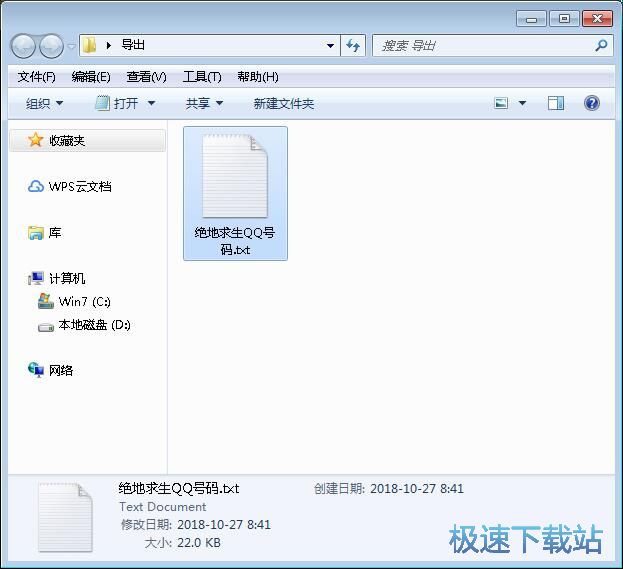
Task: Click the blue help question mark icon
Action: (592, 103)
